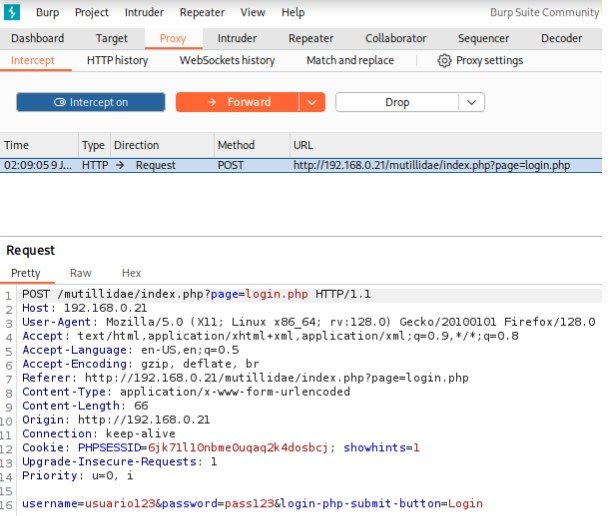Viewport: 612px width, 516px height.
Task: Click the Drop button
Action: [x=397, y=102]
